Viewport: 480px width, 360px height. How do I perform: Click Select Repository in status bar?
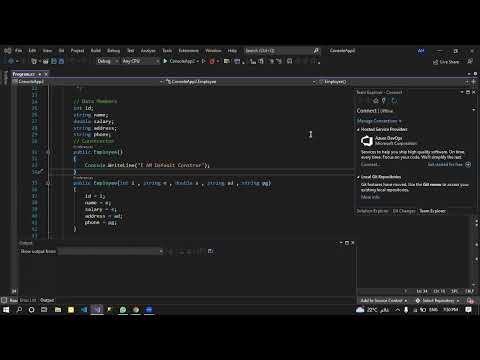click(x=438, y=301)
